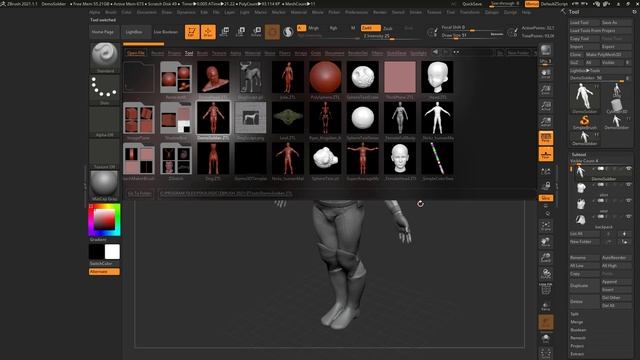
Task: Click the Actual size icon
Action: tap(546, 106)
